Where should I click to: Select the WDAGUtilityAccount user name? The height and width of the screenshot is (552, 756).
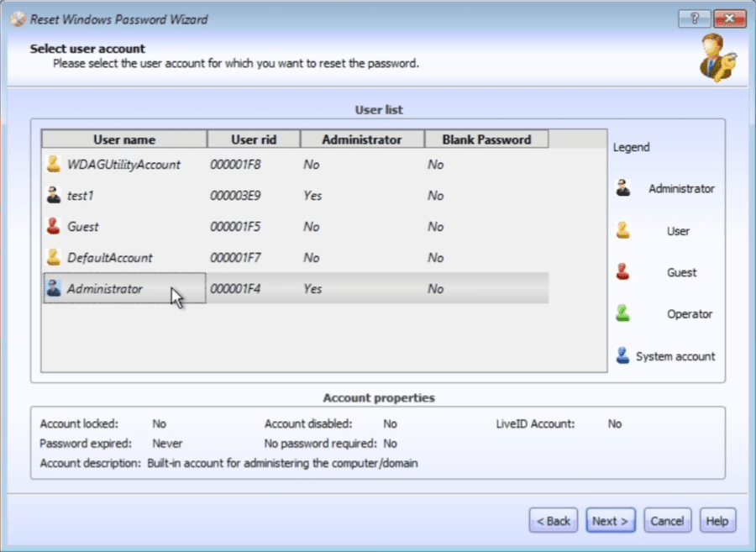click(x=124, y=165)
